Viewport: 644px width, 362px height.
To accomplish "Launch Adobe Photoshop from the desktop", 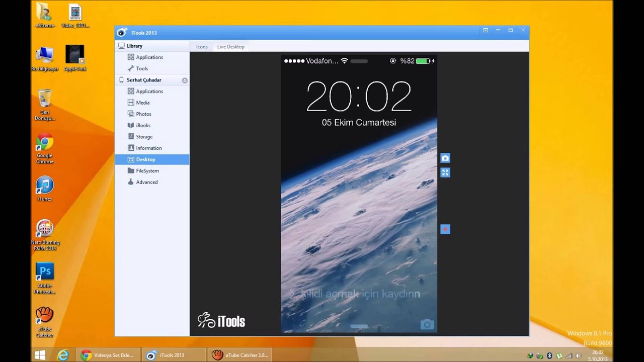I will [45, 279].
